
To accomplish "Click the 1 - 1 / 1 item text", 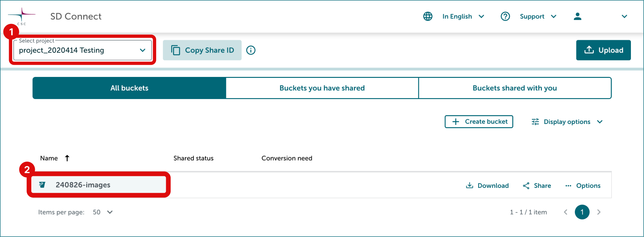I will (x=528, y=212).
